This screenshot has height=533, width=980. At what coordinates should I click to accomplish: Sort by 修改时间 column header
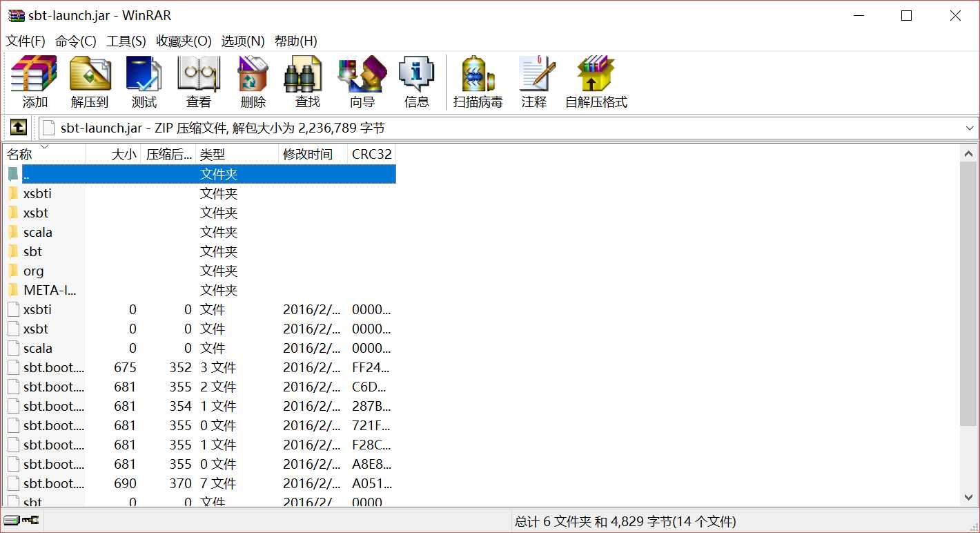click(x=313, y=154)
